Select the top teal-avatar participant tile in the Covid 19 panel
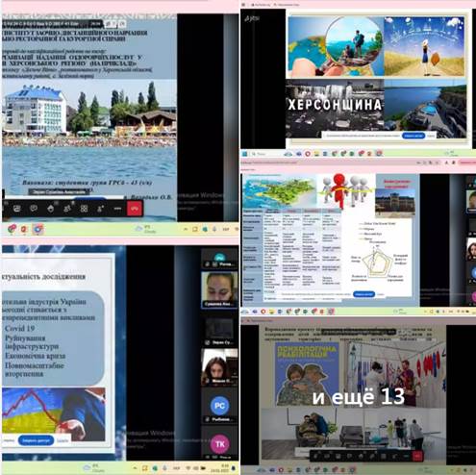Screen dimensions: 476x475 coord(219,259)
